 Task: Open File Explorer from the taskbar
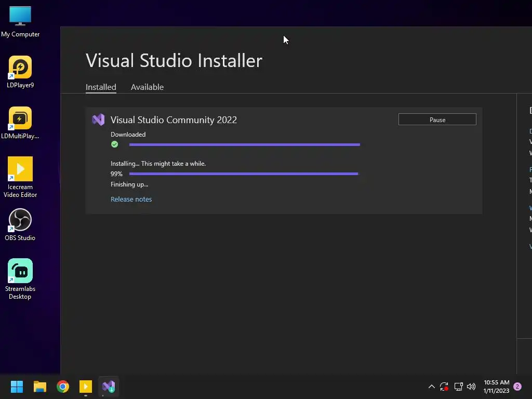click(39, 387)
